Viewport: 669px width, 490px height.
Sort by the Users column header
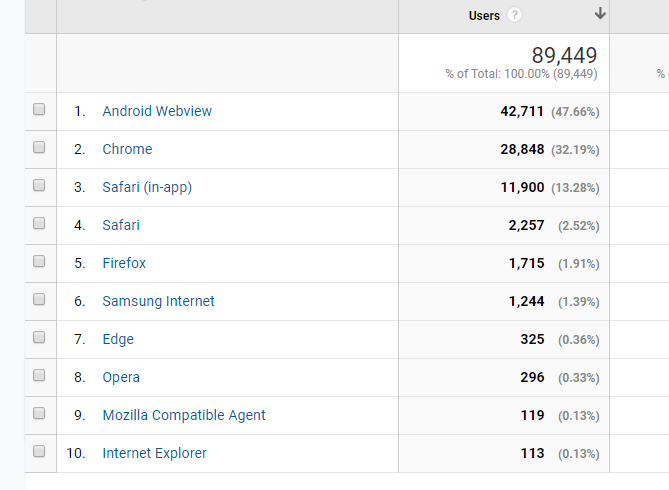tap(484, 16)
